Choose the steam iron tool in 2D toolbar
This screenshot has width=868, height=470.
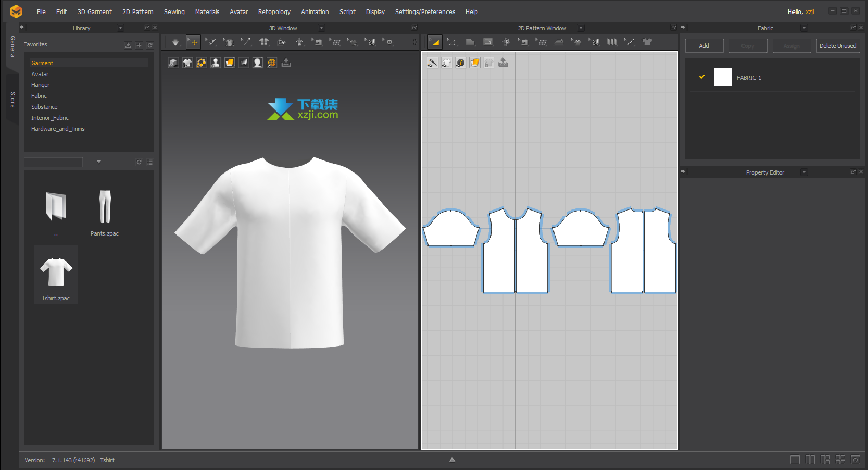click(559, 42)
